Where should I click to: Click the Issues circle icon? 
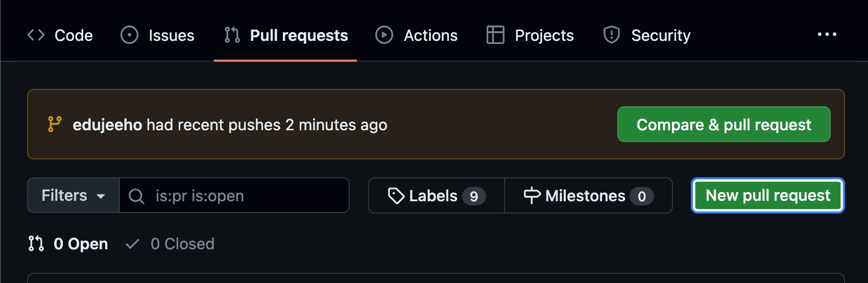(x=129, y=35)
